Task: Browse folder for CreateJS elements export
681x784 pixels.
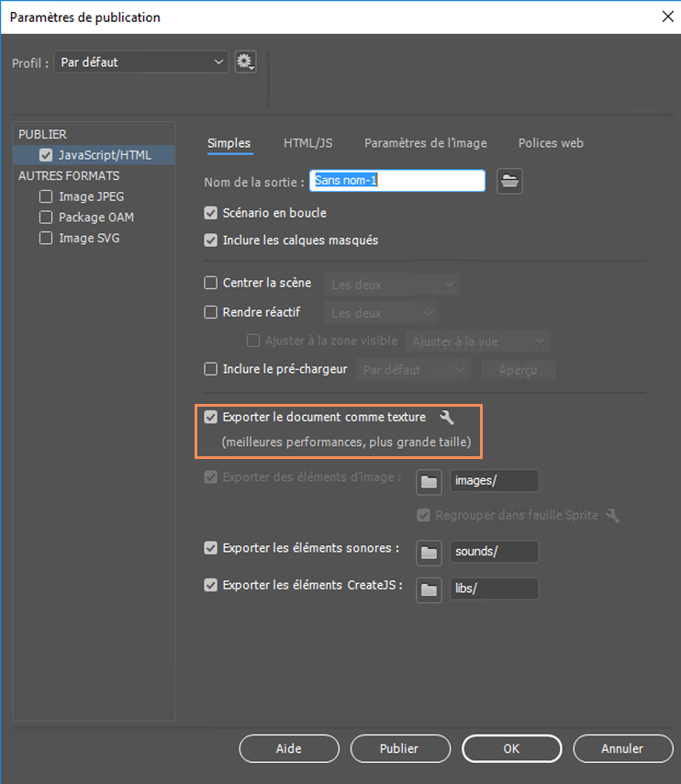Action: pyautogui.click(x=429, y=589)
